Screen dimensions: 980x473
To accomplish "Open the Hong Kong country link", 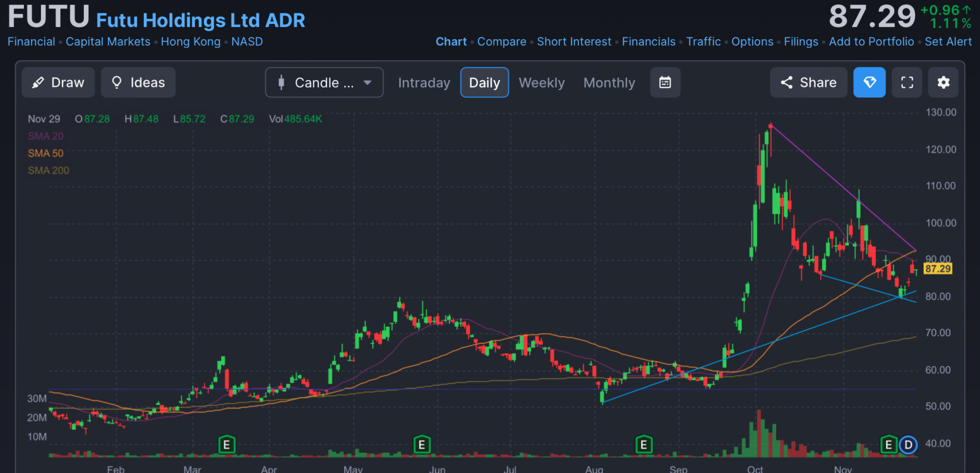I will [190, 42].
